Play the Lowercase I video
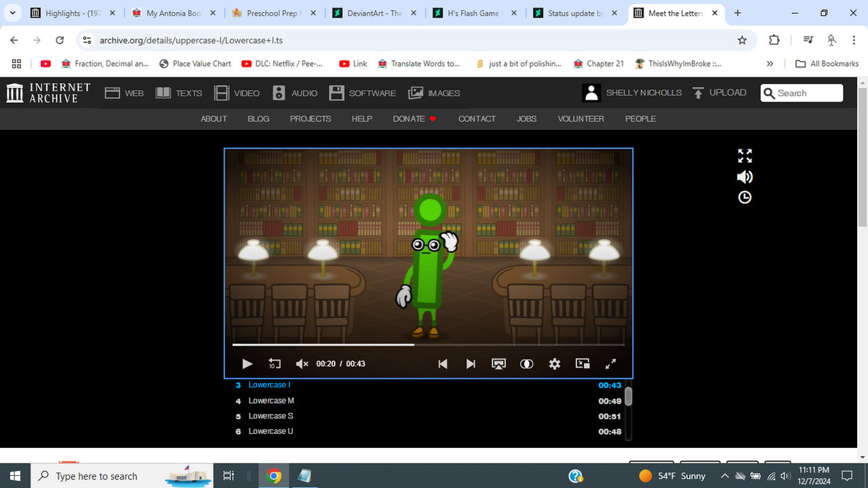The width and height of the screenshot is (868, 488). click(248, 364)
